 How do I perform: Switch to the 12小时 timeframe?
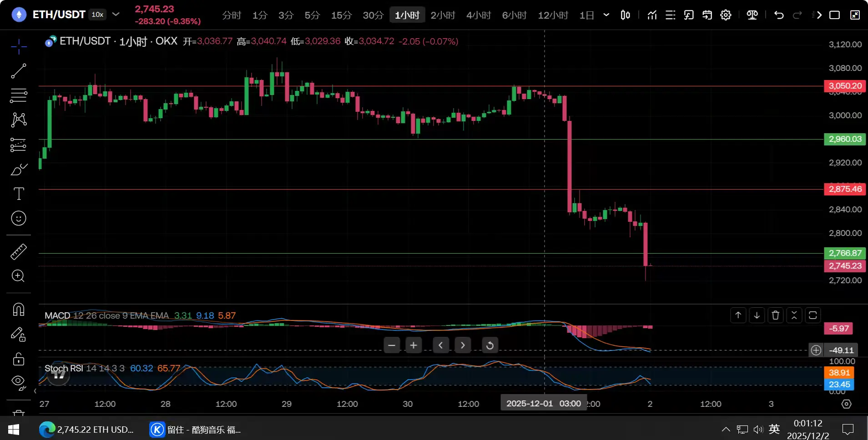pos(553,15)
